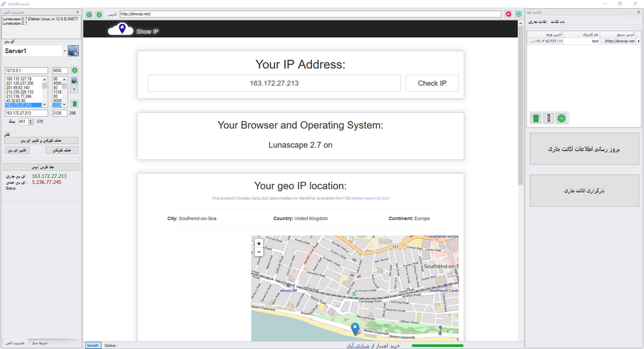
Task: Click the browser page vertical scrollbar
Action: click(521, 107)
